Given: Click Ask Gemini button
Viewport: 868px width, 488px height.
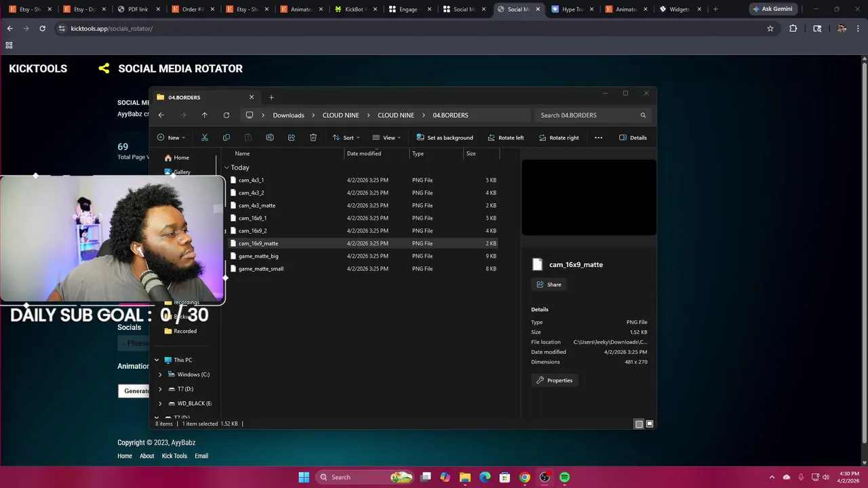Looking at the screenshot, I should click(772, 9).
